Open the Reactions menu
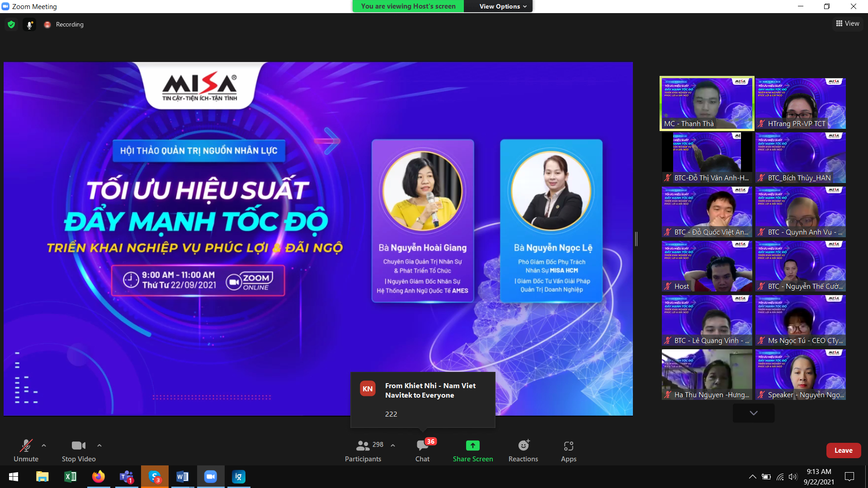This screenshot has width=868, height=488. tap(523, 450)
